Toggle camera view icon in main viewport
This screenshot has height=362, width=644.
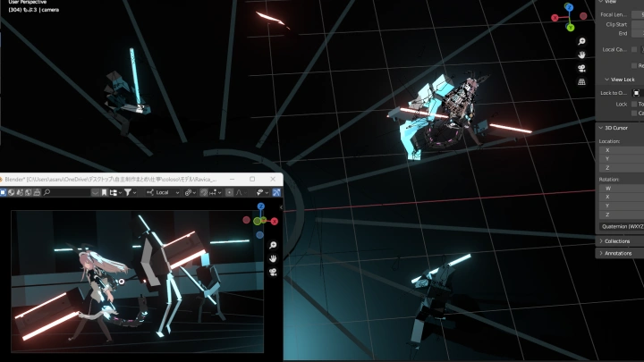tap(581, 68)
